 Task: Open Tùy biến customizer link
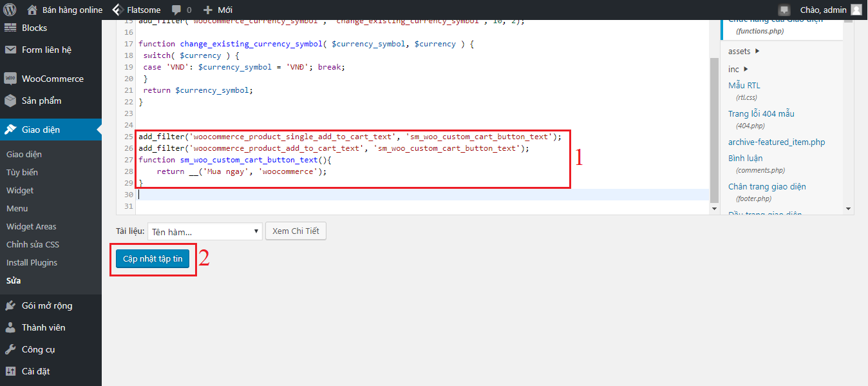[x=22, y=172]
